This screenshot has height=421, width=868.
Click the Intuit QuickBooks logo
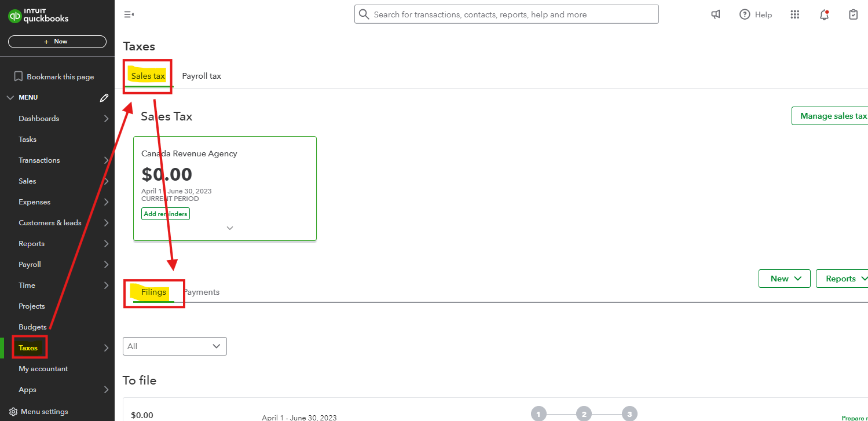point(38,16)
